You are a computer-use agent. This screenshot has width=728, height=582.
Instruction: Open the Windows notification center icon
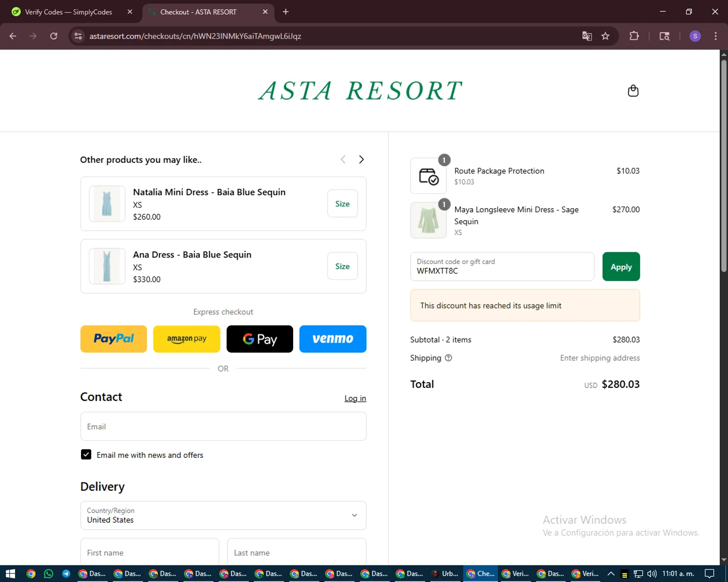[x=709, y=574]
